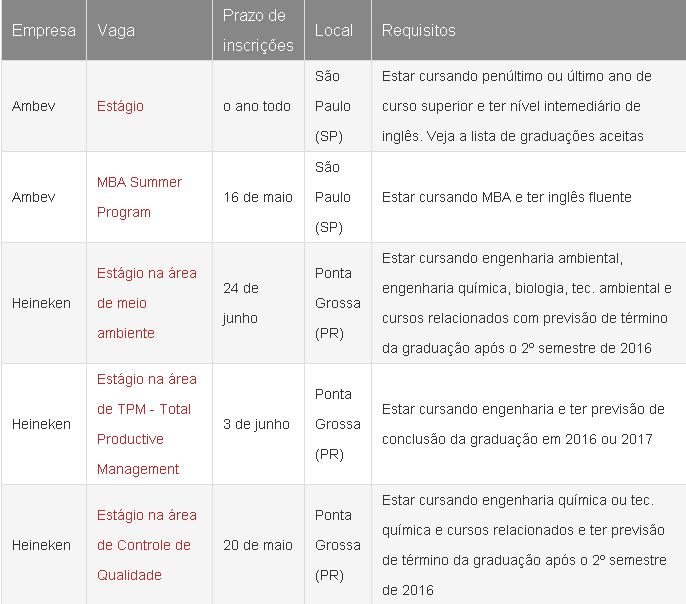The width and height of the screenshot is (686, 604).
Task: Select the "16 de maio" deadline cell
Action: (x=258, y=197)
